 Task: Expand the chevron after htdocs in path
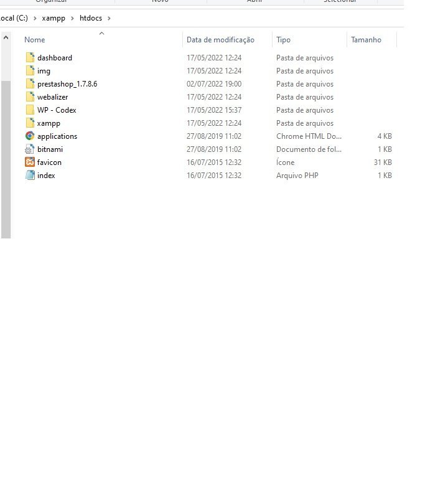coord(109,19)
